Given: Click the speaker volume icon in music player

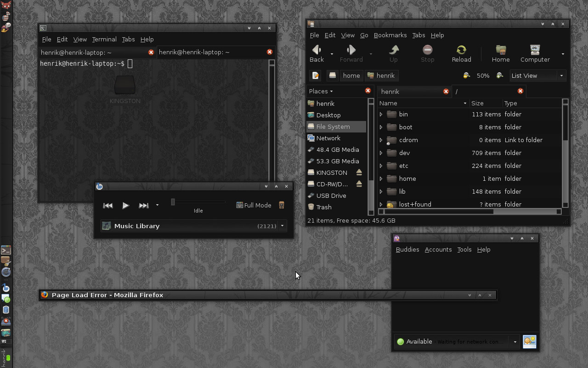Looking at the screenshot, I should point(282,205).
